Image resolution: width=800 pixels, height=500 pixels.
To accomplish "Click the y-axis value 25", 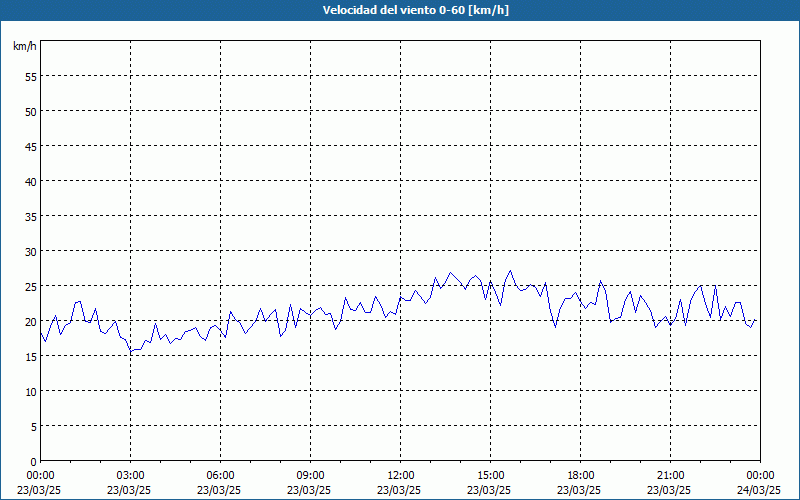I will (31, 286).
